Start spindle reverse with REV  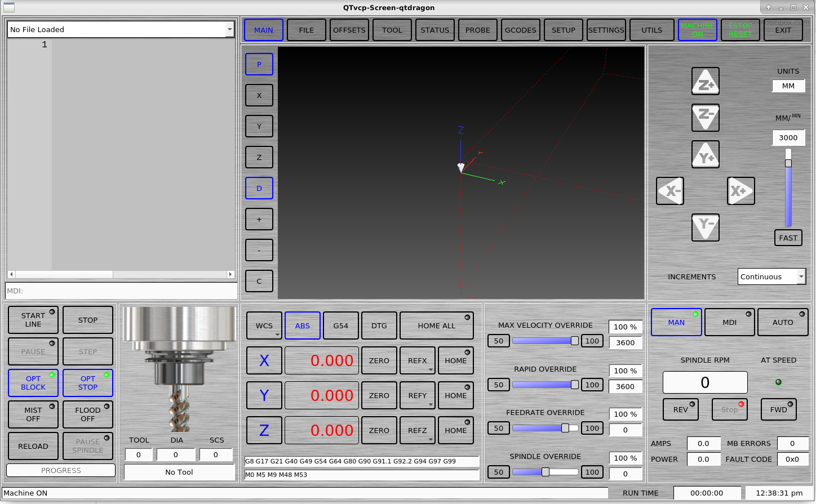click(x=681, y=409)
